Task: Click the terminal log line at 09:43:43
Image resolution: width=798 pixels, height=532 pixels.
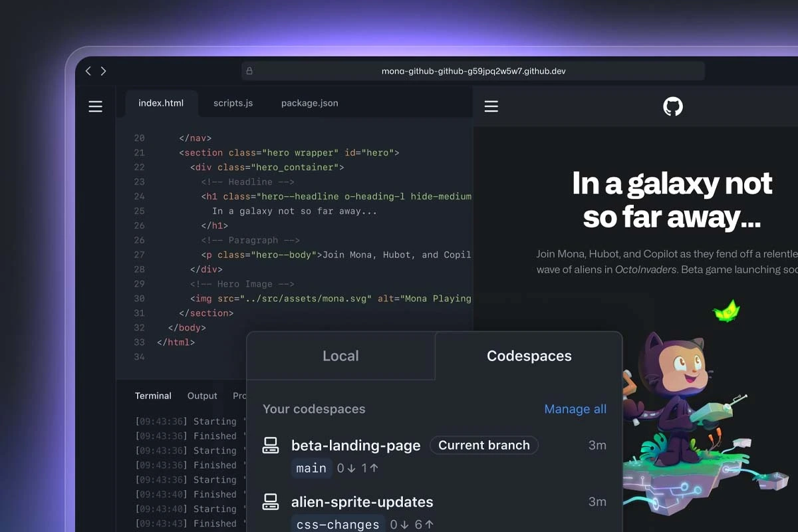Action: 192,524
